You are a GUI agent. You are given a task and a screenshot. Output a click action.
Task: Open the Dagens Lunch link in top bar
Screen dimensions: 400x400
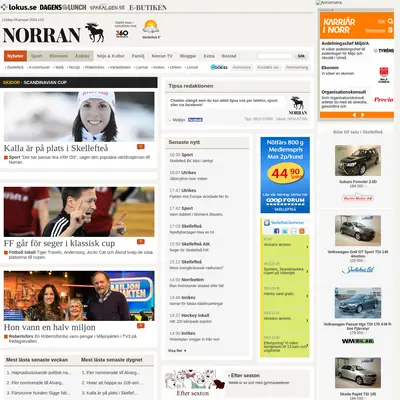point(63,7)
